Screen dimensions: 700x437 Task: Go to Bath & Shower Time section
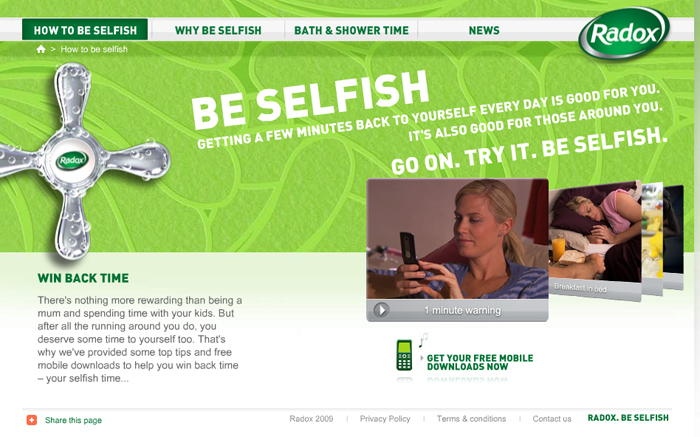click(351, 30)
